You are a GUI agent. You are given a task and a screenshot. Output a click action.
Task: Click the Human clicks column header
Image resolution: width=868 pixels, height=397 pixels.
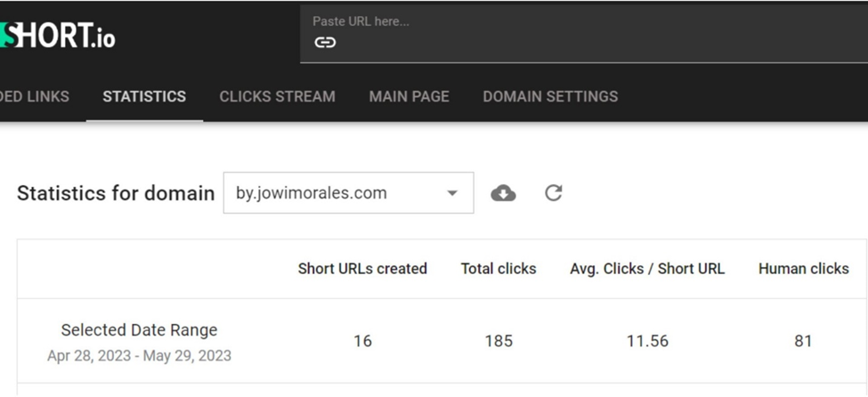pyautogui.click(x=804, y=269)
